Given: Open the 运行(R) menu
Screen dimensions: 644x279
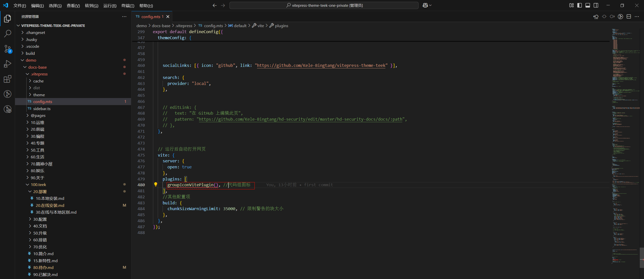Looking at the screenshot, I should (x=110, y=6).
